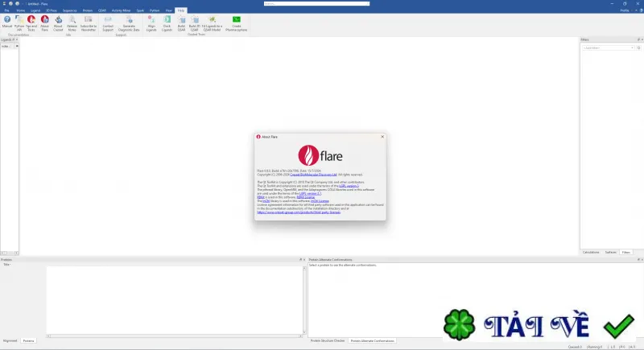Open the InChI License link
This screenshot has height=350, width=644.
tap(320, 201)
